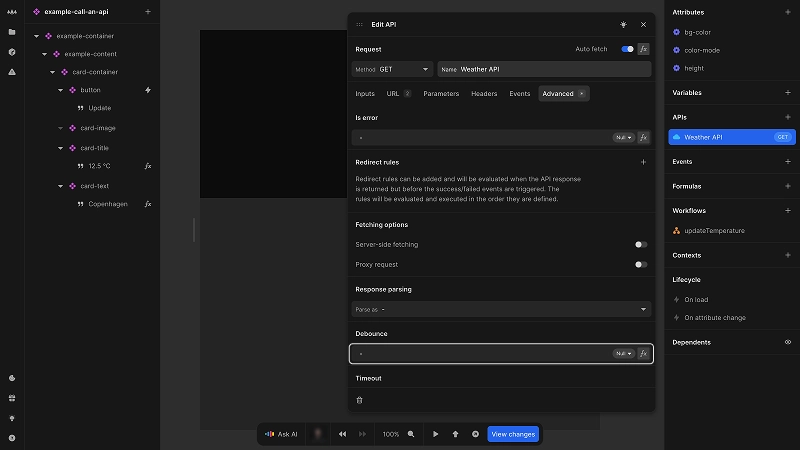This screenshot has width=800, height=450.
Task: Add a new context
Action: click(x=787, y=255)
